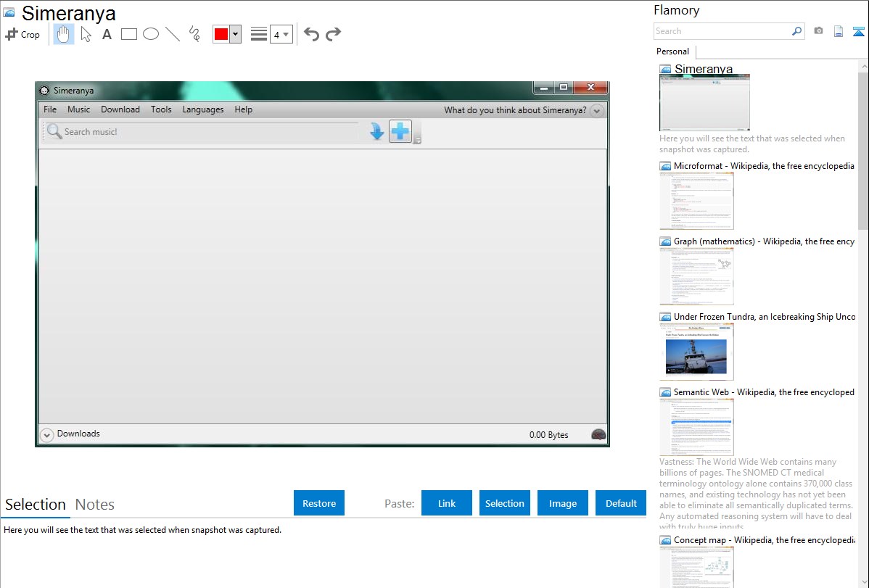Image resolution: width=869 pixels, height=588 pixels.
Task: Click the Restore button
Action: pyautogui.click(x=319, y=503)
